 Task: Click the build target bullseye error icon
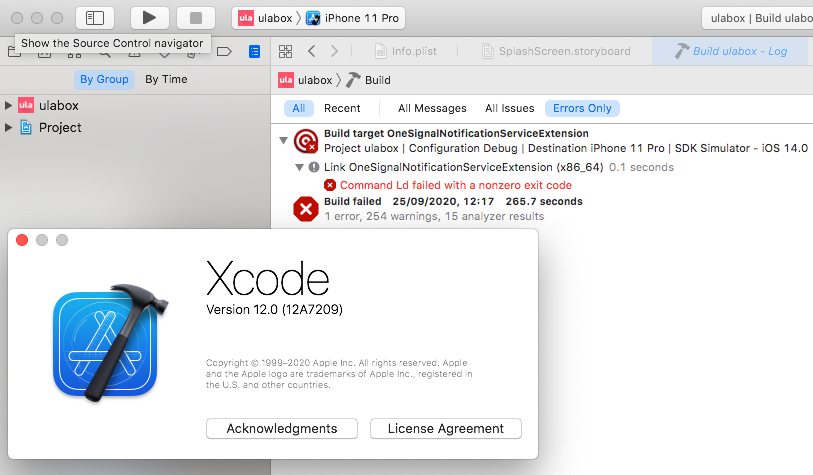[306, 141]
